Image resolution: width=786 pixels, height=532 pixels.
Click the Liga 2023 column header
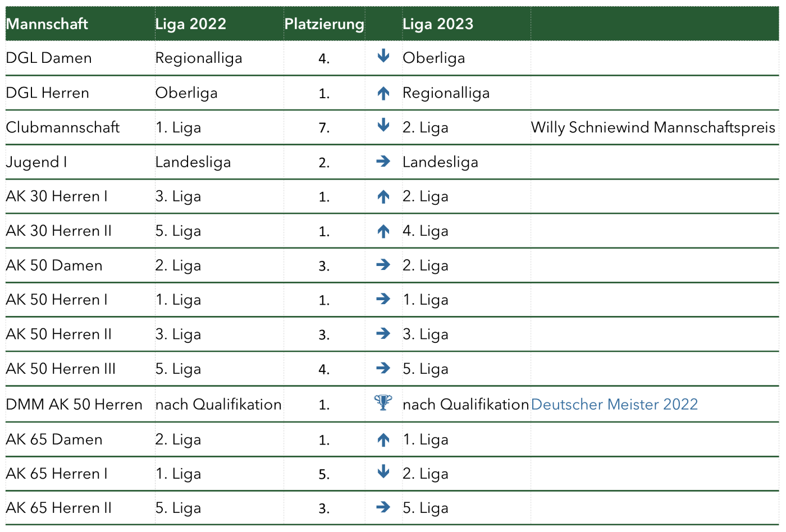tap(438, 24)
